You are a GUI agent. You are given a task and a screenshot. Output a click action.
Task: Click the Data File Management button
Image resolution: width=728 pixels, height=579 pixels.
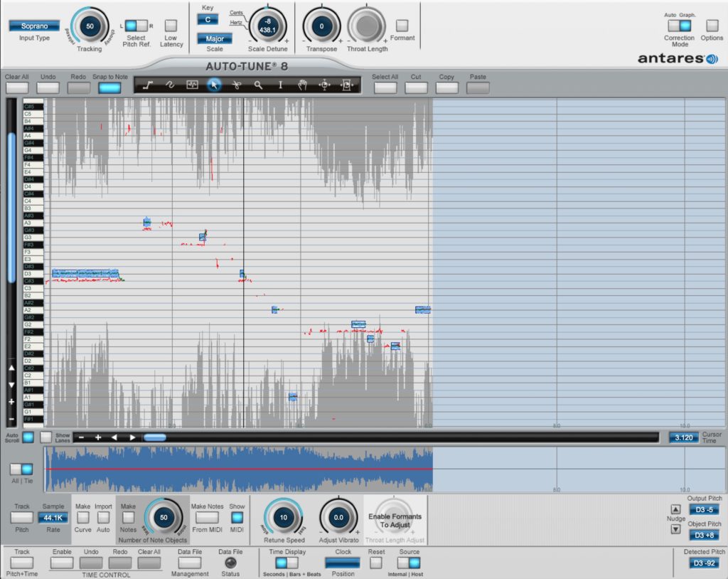190,563
